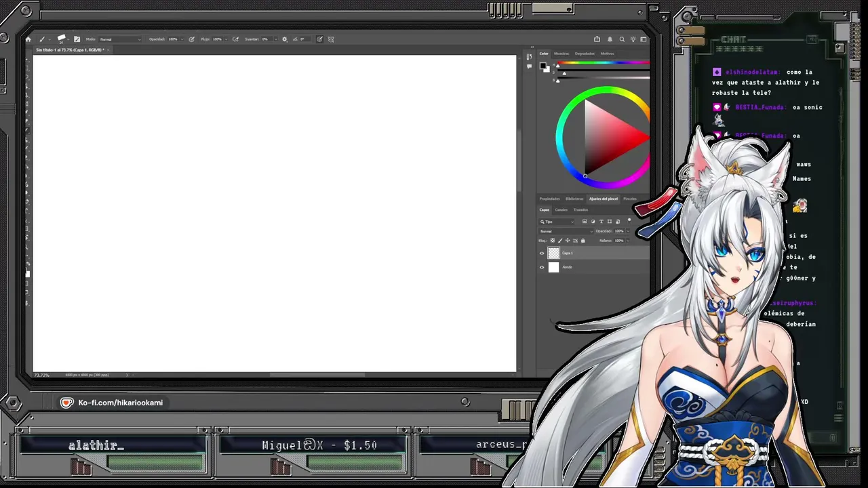Switch to the Trazados tab
Screen dimensions: 868x488
580,209
